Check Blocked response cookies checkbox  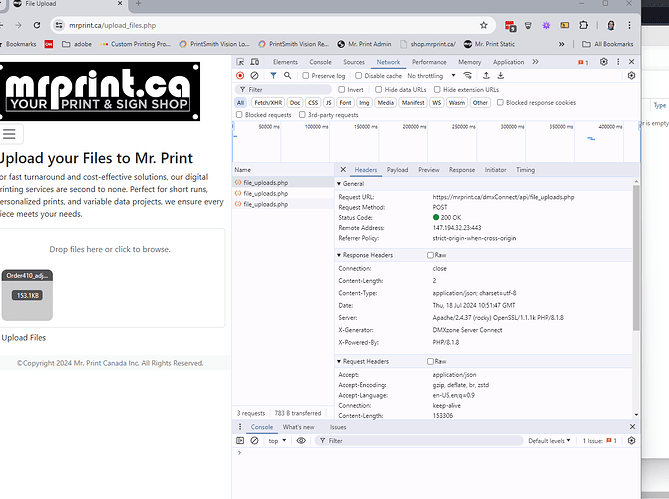[500, 102]
